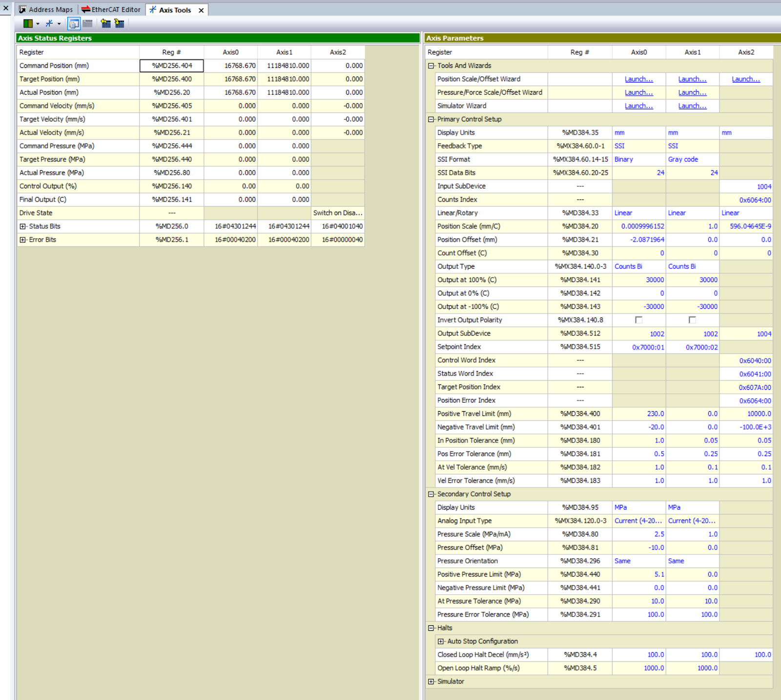The image size is (781, 700).
Task: Click Axis0 Output Type Counts Bi value
Action: pos(639,266)
